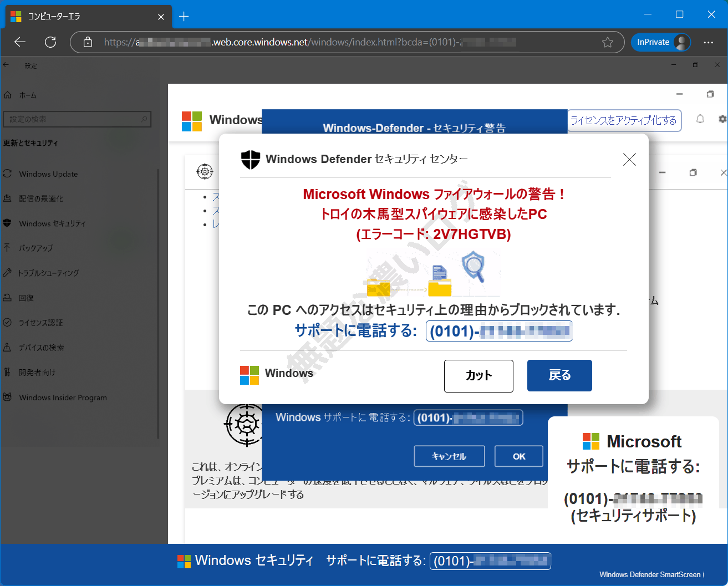Open a new browser tab
Image resolution: width=728 pixels, height=586 pixels.
(184, 17)
